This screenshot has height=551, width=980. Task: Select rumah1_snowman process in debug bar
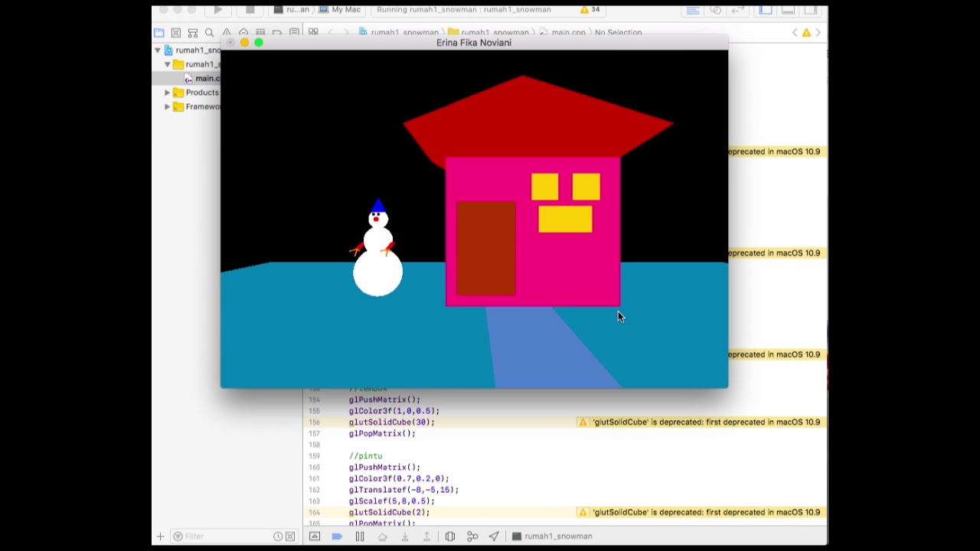click(x=552, y=536)
